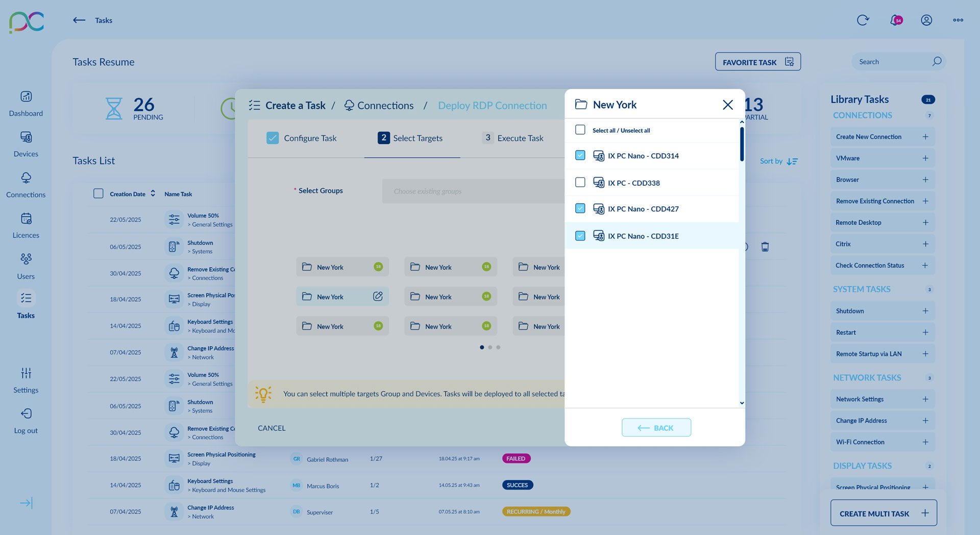The image size is (980, 535).
Task: Expand the sidebar with arrow icon
Action: coord(26,503)
